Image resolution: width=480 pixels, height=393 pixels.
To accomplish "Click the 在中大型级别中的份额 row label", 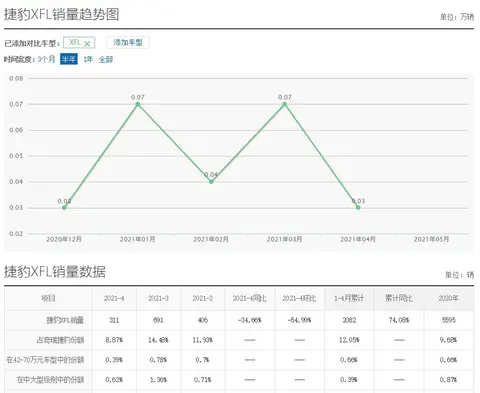I will pyautogui.click(x=50, y=379).
